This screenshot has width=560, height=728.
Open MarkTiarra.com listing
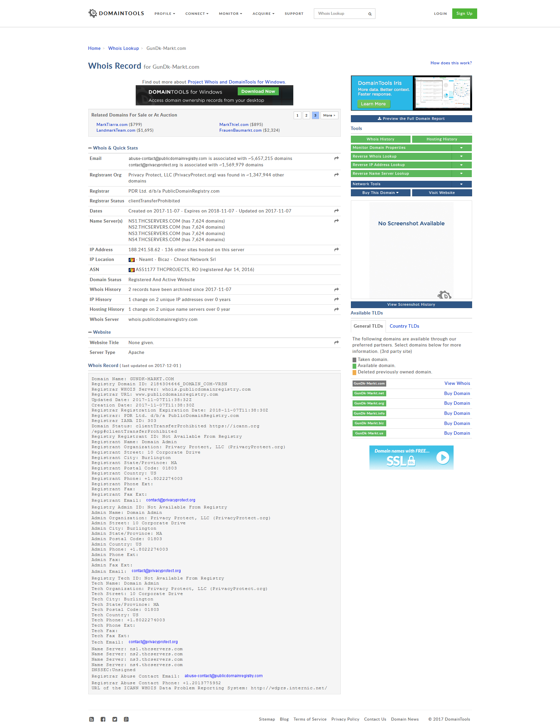coord(112,125)
